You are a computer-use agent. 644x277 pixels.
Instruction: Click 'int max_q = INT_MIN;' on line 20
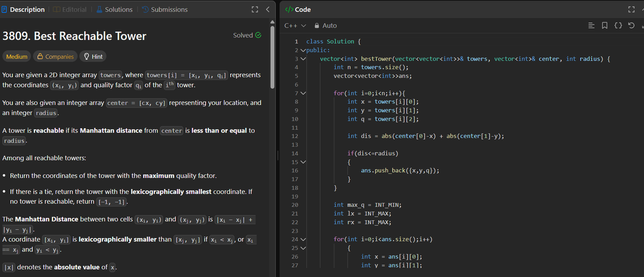tap(368, 205)
